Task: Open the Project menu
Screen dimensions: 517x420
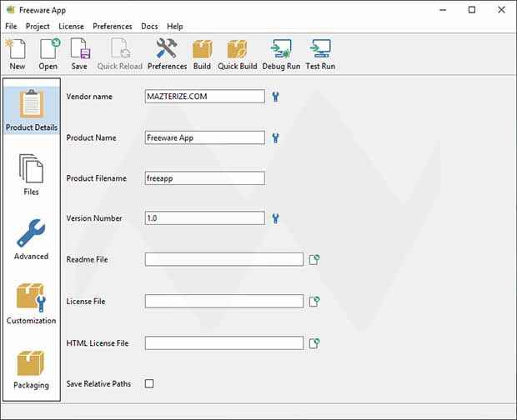Action: tap(38, 27)
